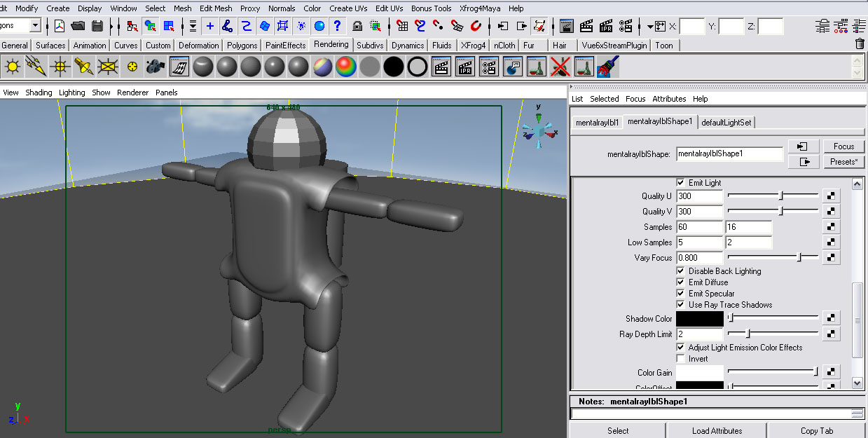Create a volume light from the shelf
Image resolution: width=868 pixels, height=438 pixels.
click(x=132, y=67)
